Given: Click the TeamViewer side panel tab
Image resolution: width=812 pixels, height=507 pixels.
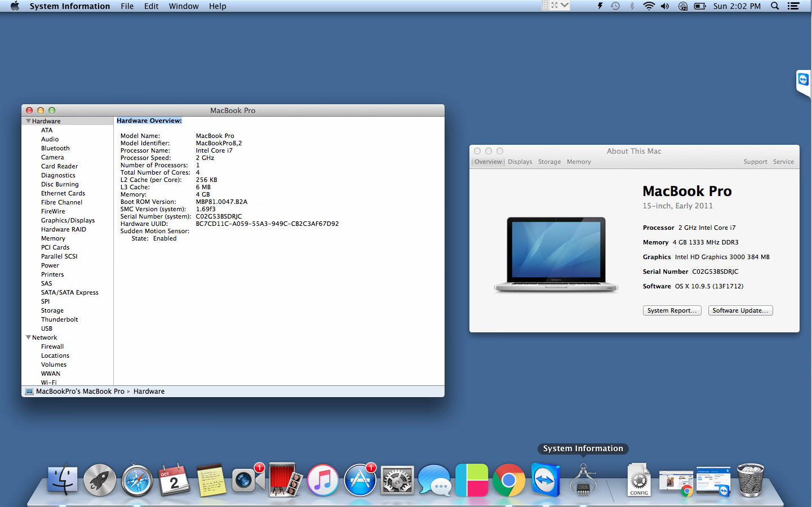Looking at the screenshot, I should point(803,82).
